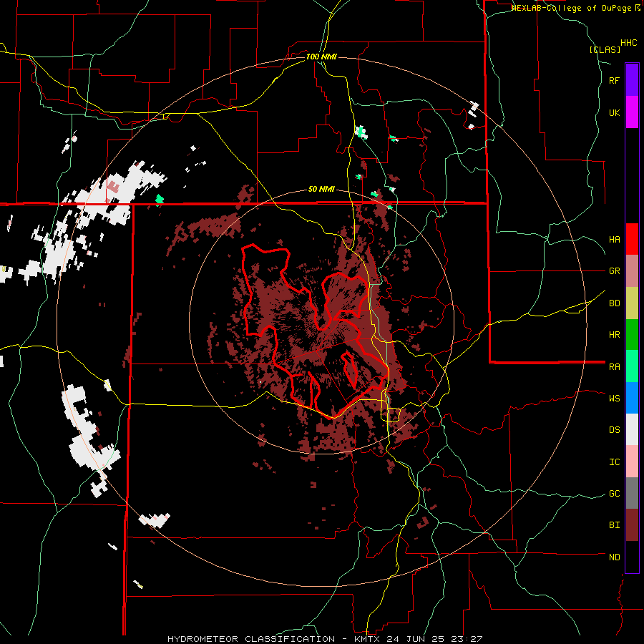Screen dimensions: 644x644
Task: Click the 50 NMI range ring label
Action: 321,189
